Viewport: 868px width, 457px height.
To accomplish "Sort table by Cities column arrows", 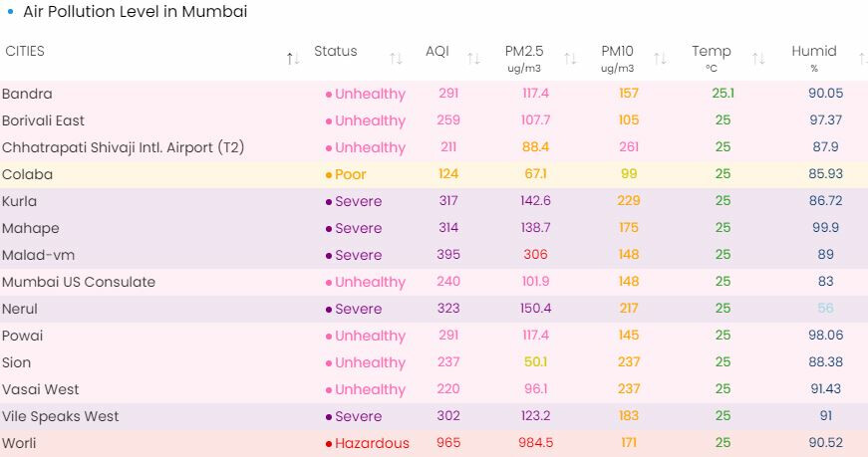I will click(x=293, y=59).
